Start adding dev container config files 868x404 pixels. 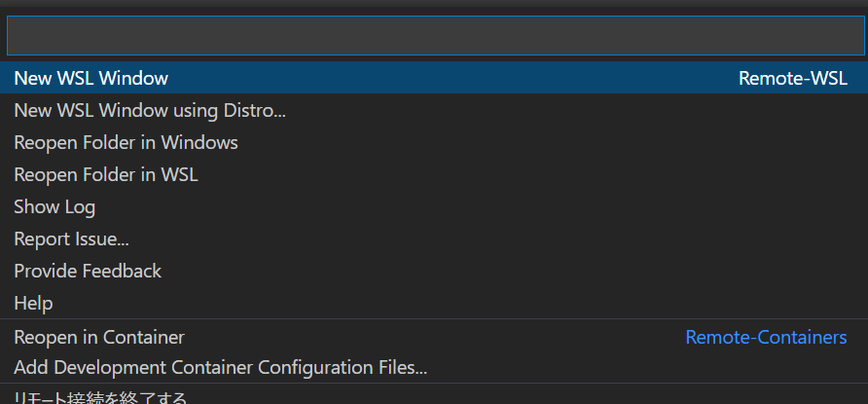click(x=221, y=368)
